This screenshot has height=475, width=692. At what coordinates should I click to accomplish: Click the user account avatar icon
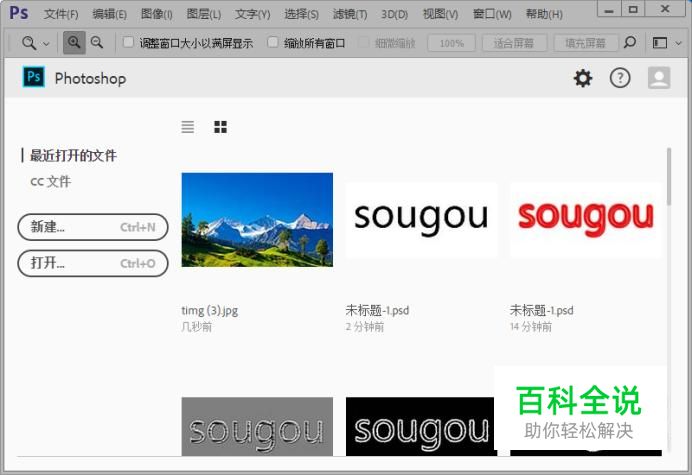tap(659, 78)
